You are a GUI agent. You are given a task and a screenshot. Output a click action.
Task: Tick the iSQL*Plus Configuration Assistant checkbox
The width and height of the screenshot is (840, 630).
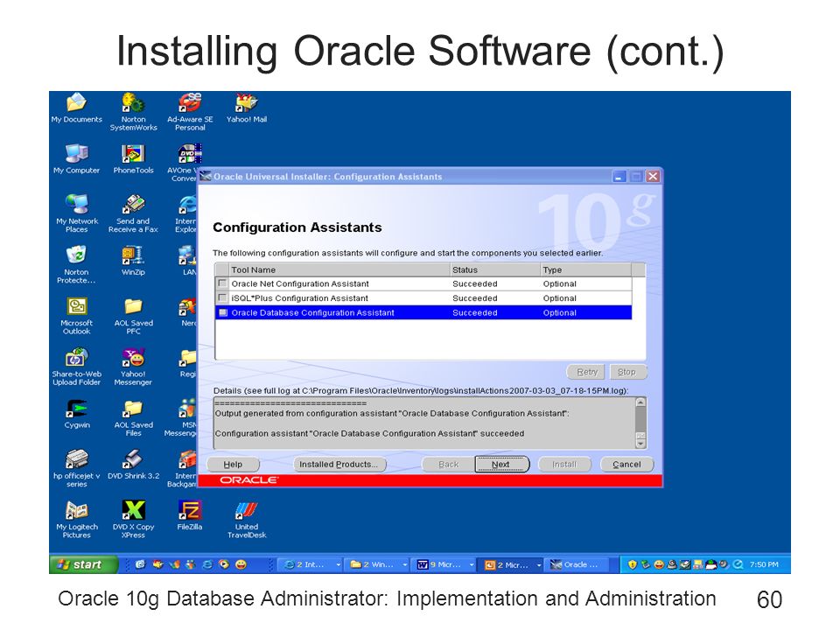(222, 297)
